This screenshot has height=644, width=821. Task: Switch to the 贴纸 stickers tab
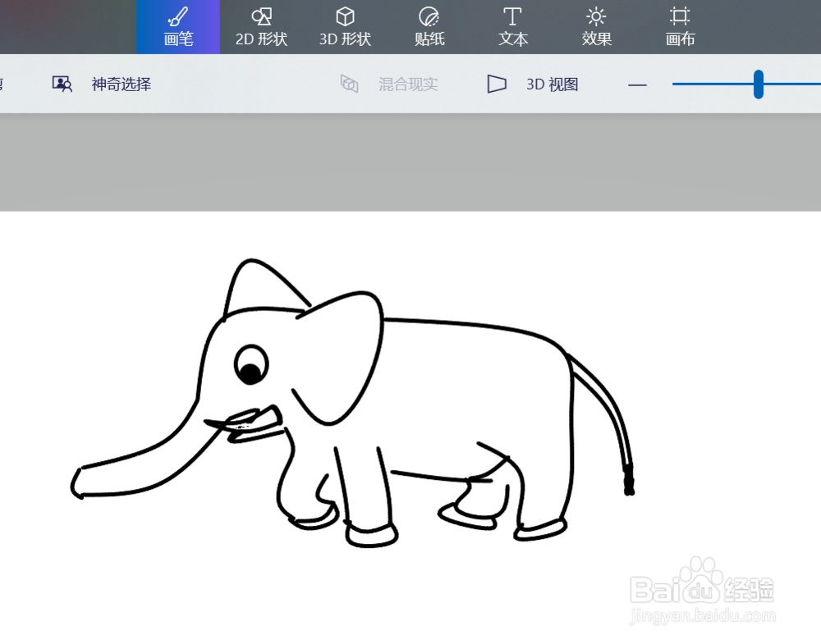(429, 27)
